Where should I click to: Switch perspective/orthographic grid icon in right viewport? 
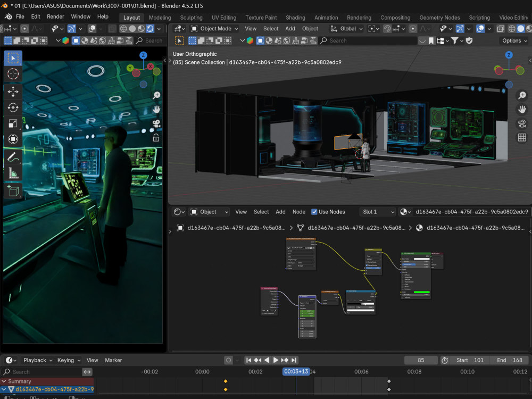coord(522,137)
